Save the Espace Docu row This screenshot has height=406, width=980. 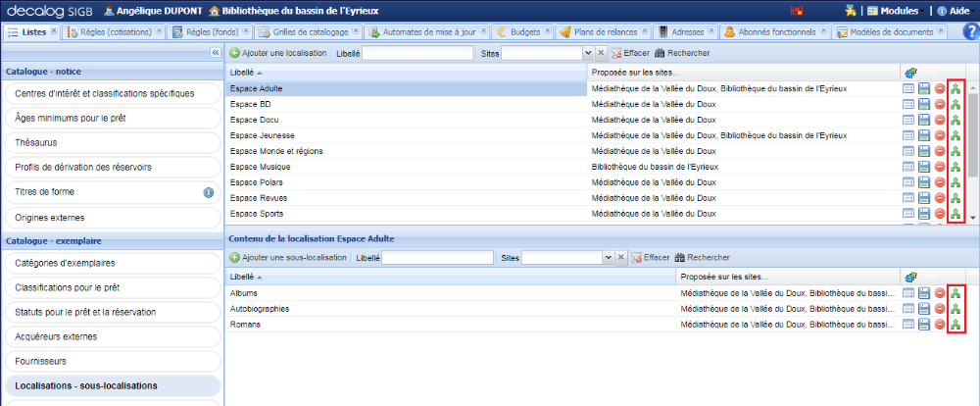pyautogui.click(x=924, y=120)
